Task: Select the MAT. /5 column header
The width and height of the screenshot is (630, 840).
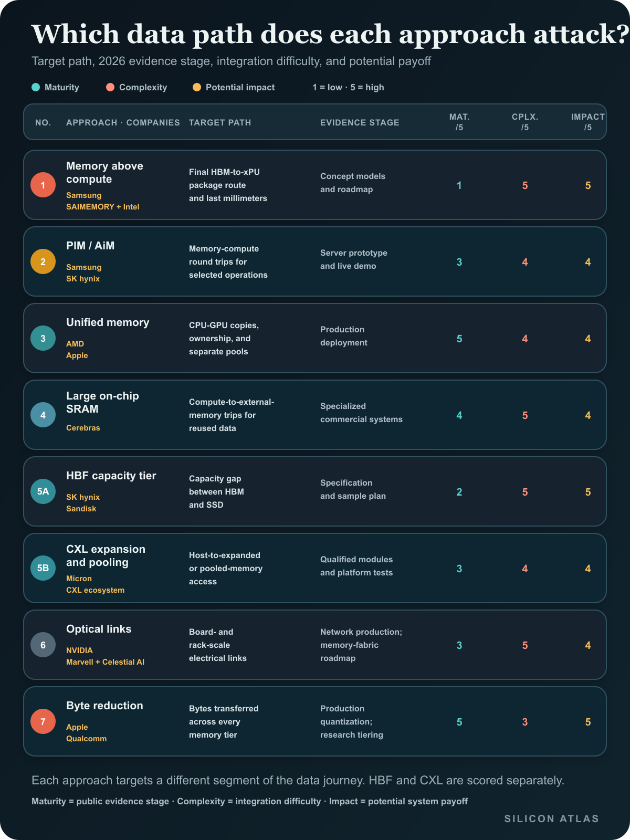Action: point(459,122)
